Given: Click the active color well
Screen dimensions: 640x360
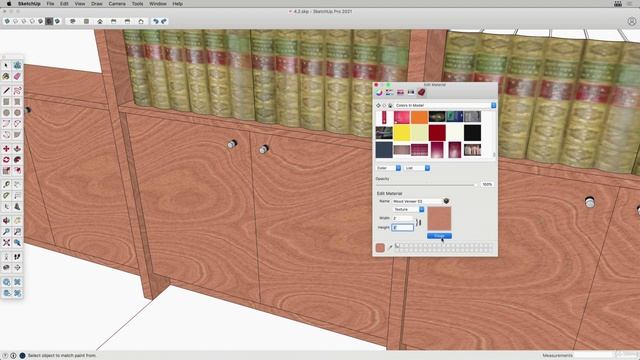Looking at the screenshot, I should 380,248.
